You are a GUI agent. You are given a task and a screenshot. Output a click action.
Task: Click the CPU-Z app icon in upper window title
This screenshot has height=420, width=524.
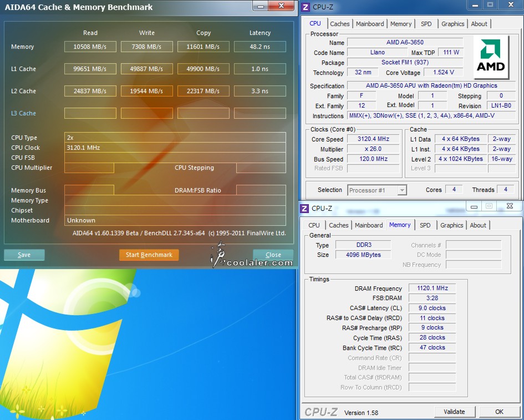tap(306, 7)
